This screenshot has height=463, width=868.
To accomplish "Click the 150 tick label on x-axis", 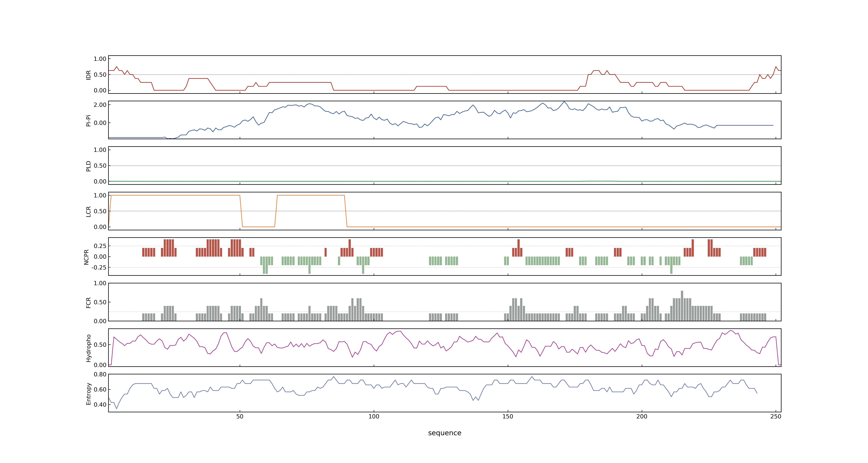I will [507, 416].
